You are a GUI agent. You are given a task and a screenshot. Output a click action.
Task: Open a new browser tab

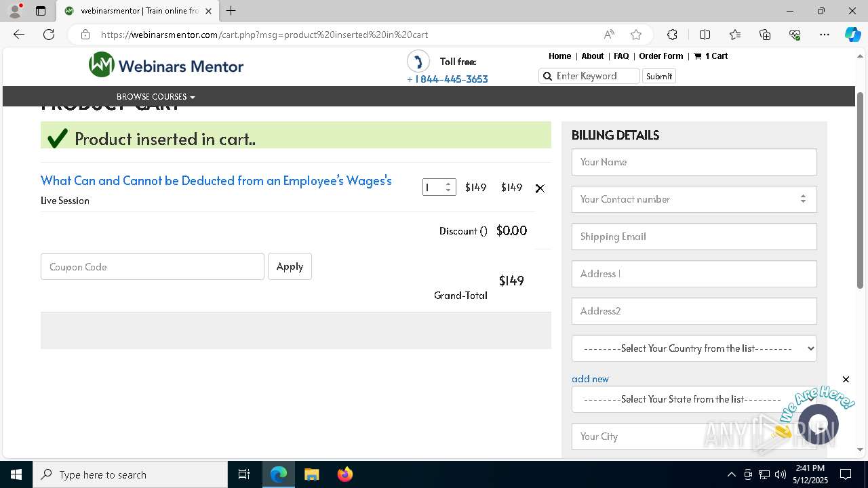pyautogui.click(x=231, y=11)
